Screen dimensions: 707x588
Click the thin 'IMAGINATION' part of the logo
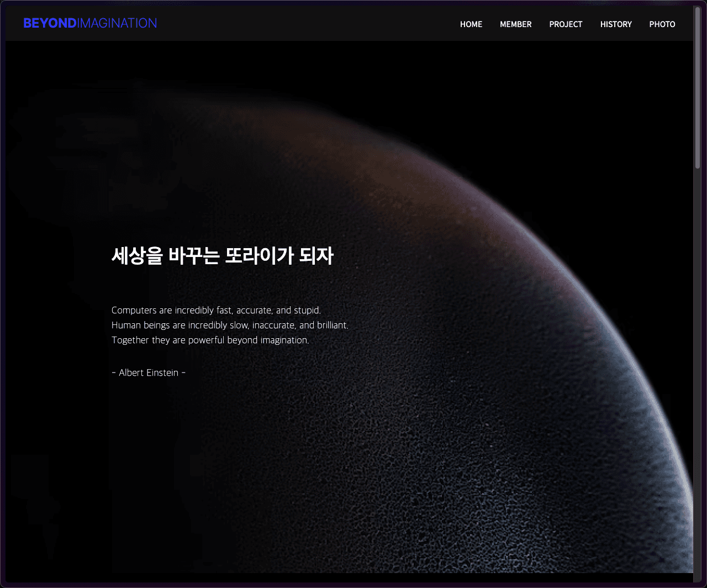(117, 23)
